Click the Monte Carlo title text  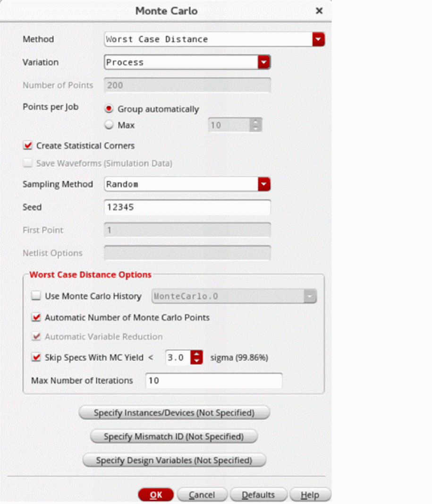[x=166, y=10]
